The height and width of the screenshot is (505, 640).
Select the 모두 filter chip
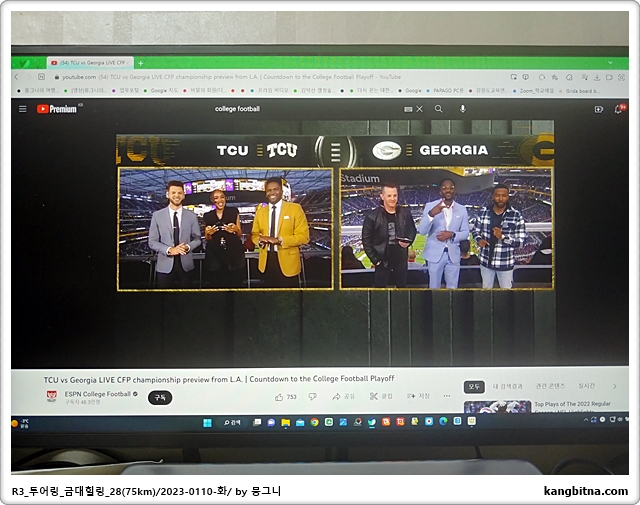click(474, 387)
